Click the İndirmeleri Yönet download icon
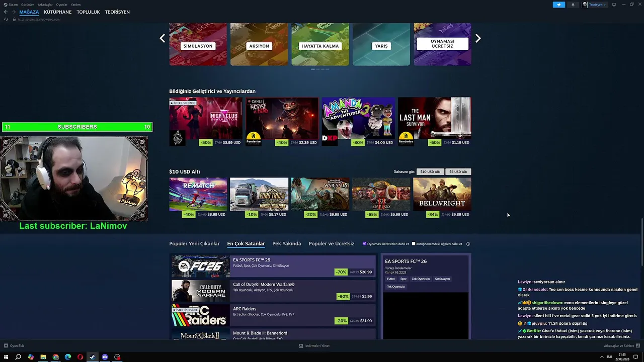 [301, 346]
